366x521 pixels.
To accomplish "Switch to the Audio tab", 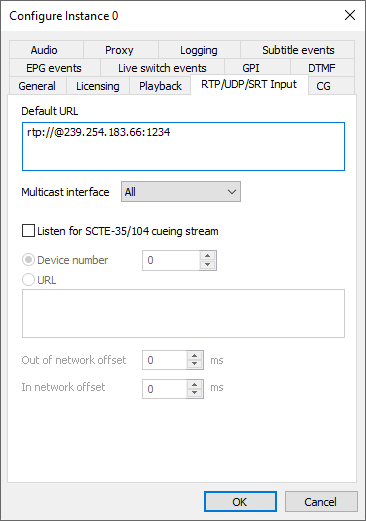I will tap(46, 50).
